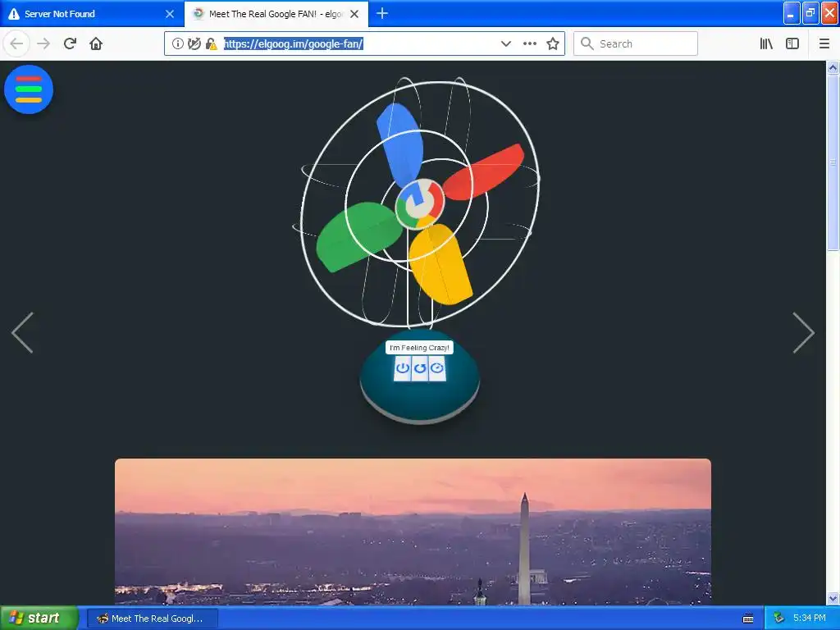The height and width of the screenshot is (630, 840).
Task: Click the scrollbar up arrow
Action: [833, 67]
